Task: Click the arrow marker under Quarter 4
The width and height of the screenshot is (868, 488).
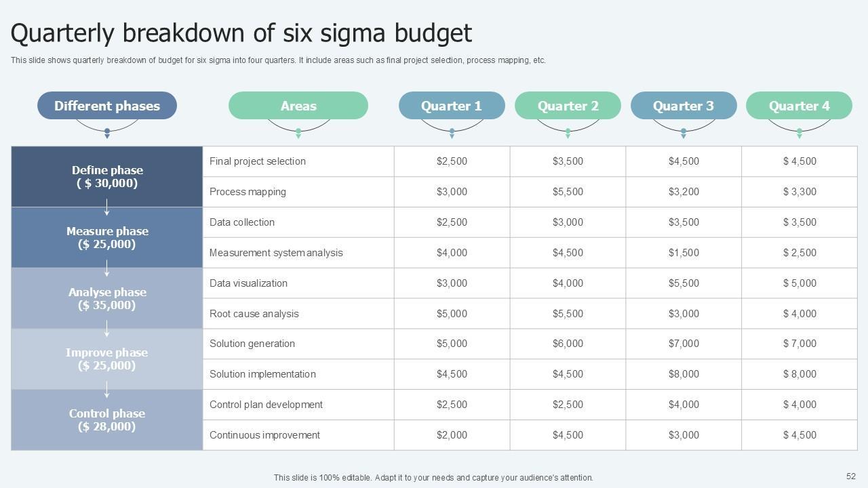Action: (x=799, y=134)
